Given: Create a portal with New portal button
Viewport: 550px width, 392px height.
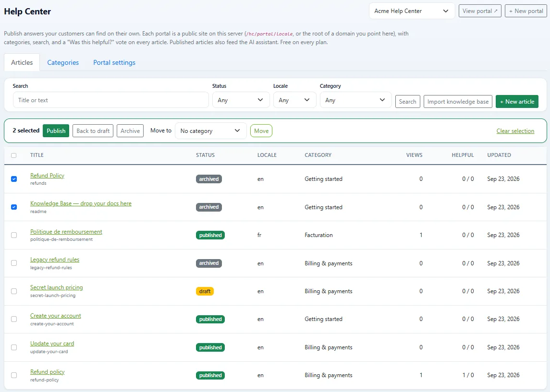Looking at the screenshot, I should pyautogui.click(x=526, y=11).
